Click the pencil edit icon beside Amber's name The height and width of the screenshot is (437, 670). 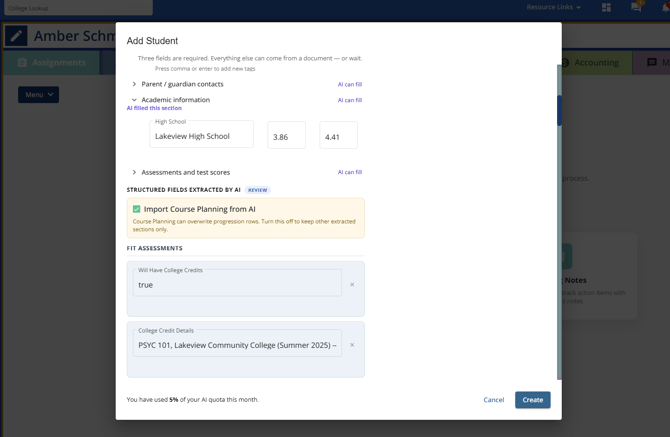[16, 36]
